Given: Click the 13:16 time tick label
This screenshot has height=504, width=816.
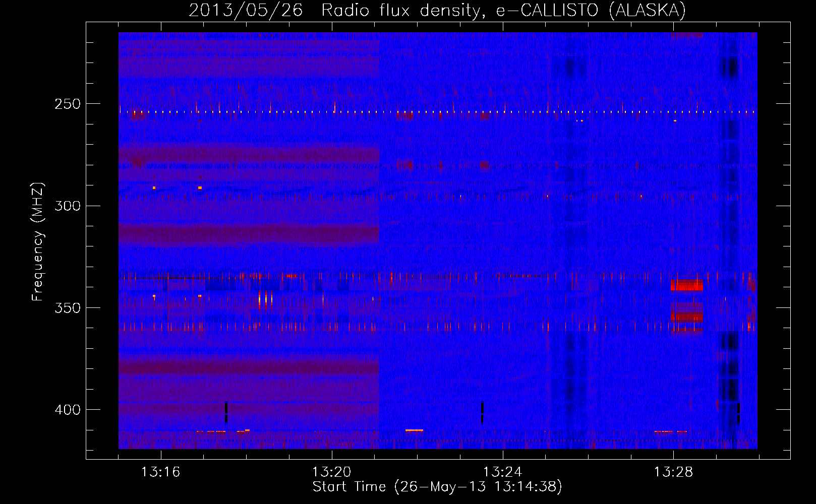Looking at the screenshot, I should click(161, 472).
